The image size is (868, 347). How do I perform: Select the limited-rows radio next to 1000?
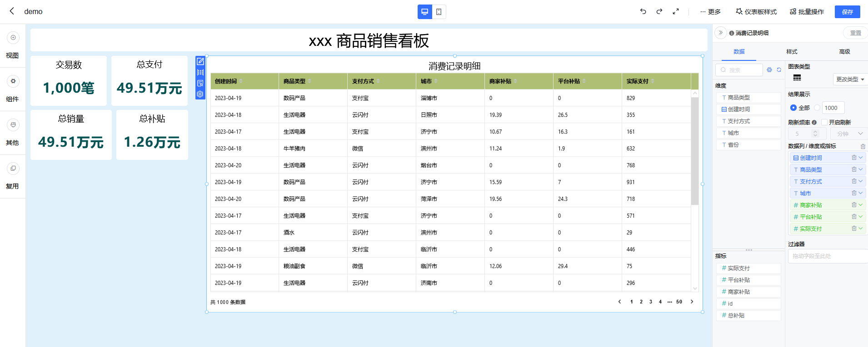(x=817, y=108)
